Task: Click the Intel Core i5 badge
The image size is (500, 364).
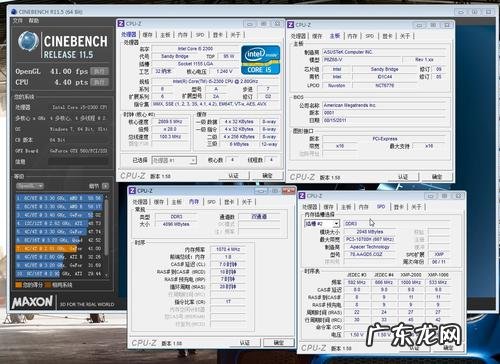Action: [x=260, y=60]
